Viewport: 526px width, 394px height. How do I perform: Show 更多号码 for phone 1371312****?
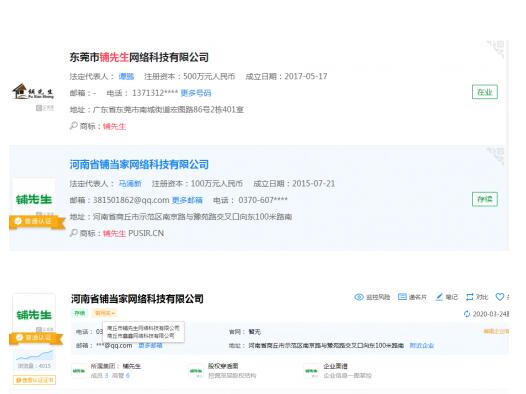[196, 93]
